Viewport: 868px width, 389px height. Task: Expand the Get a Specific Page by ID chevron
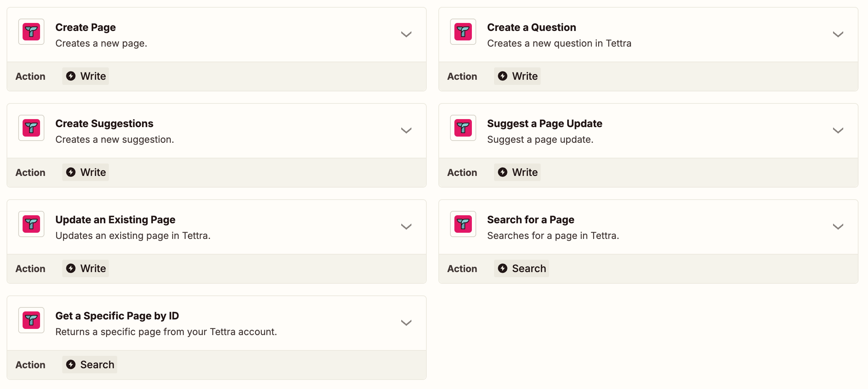pos(406,323)
